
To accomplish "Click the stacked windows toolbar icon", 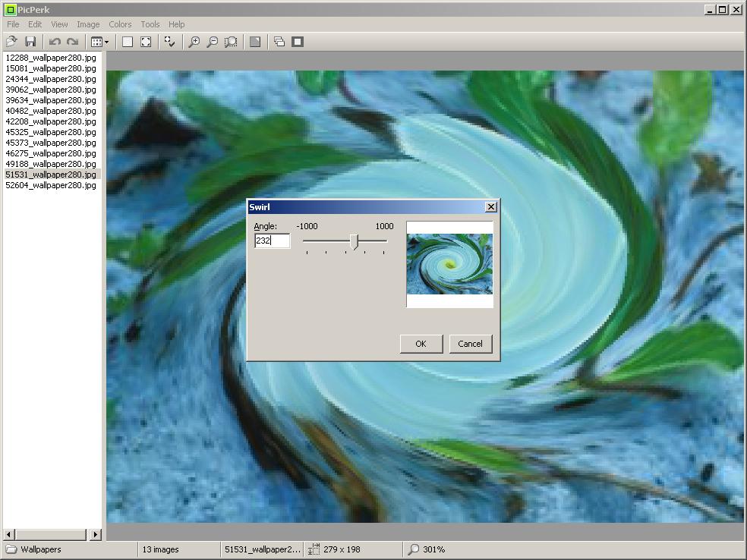I will 279,42.
